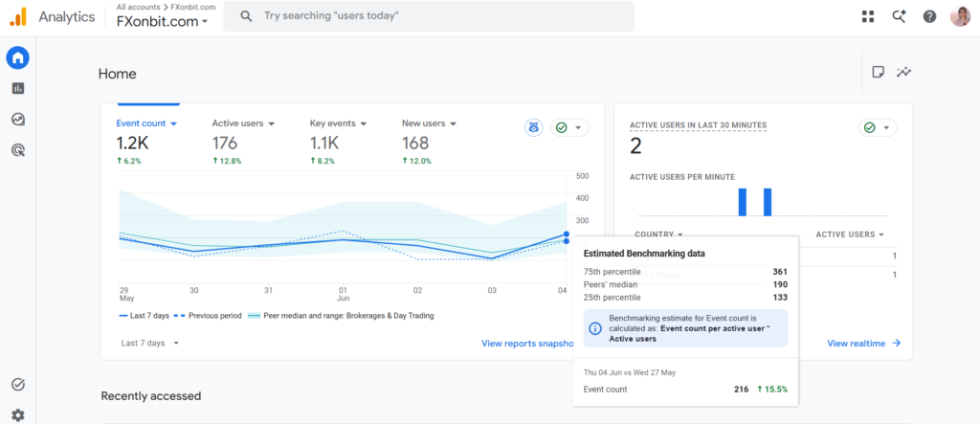This screenshot has width=980, height=424.
Task: Expand the Event count metric dropdown
Action: click(x=146, y=123)
